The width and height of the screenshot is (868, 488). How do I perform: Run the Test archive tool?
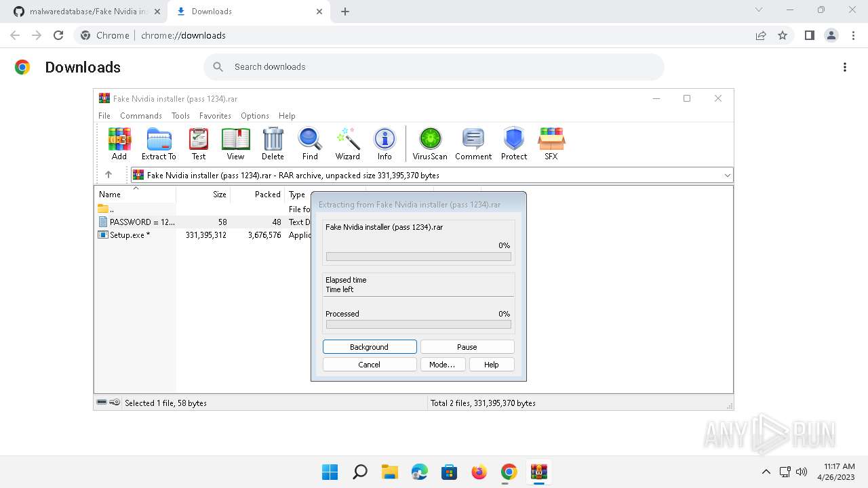pyautogui.click(x=199, y=144)
